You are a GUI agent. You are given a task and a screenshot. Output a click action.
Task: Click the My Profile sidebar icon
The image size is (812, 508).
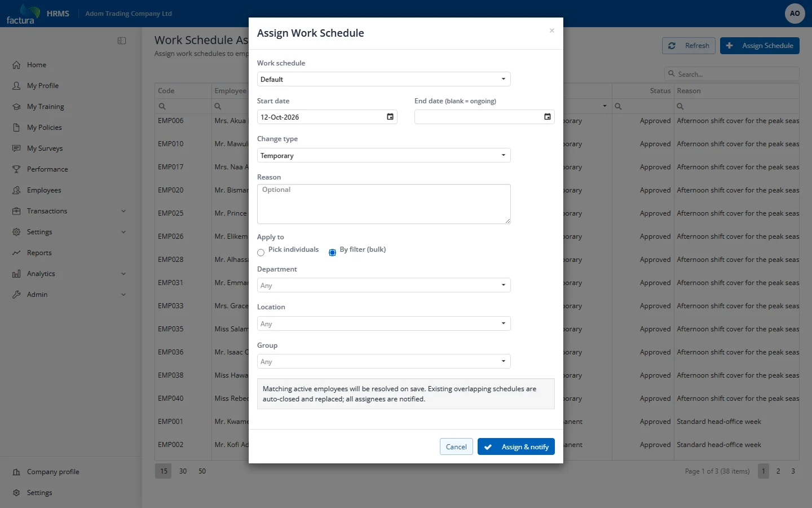click(16, 86)
